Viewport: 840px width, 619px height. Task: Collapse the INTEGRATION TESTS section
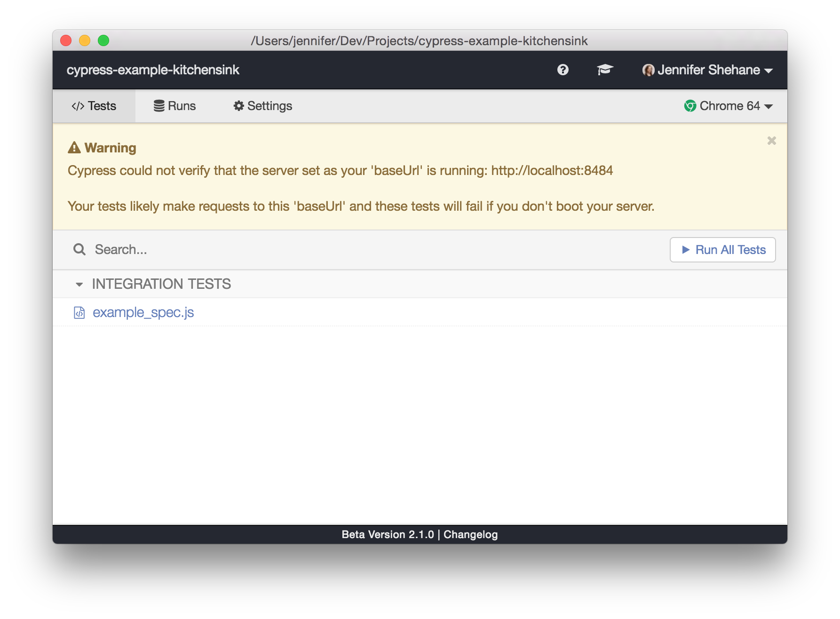(79, 284)
